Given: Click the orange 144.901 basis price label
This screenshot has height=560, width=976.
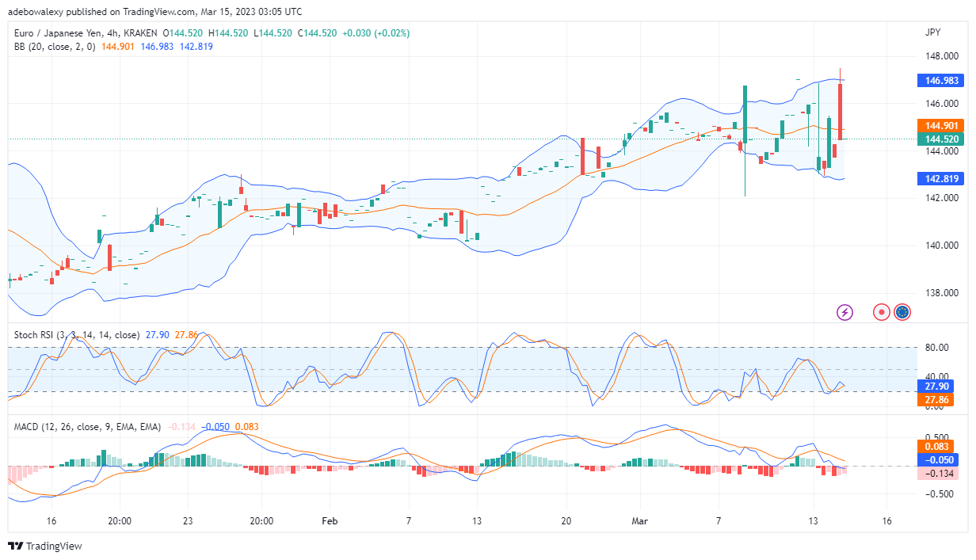Looking at the screenshot, I should pyautogui.click(x=940, y=125).
